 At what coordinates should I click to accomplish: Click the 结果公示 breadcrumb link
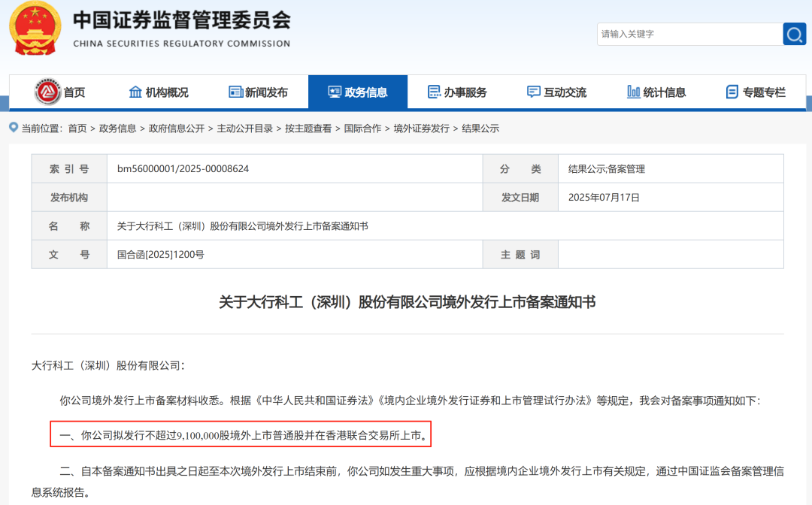[x=480, y=129]
